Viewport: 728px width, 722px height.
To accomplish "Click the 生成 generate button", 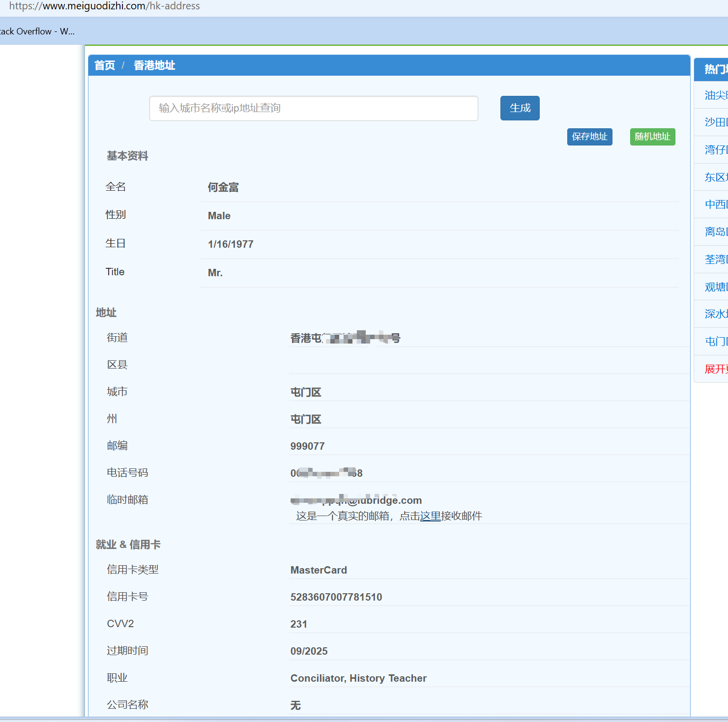I will 520,108.
